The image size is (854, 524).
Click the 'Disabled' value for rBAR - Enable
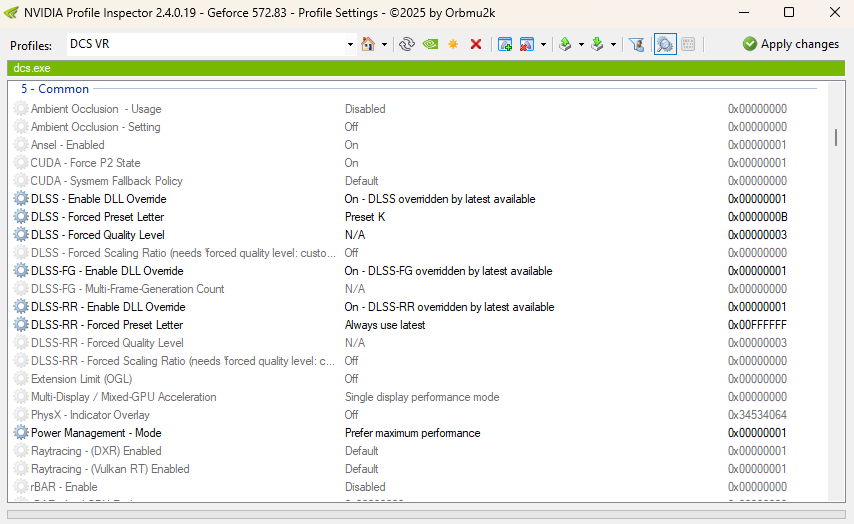tap(365, 487)
